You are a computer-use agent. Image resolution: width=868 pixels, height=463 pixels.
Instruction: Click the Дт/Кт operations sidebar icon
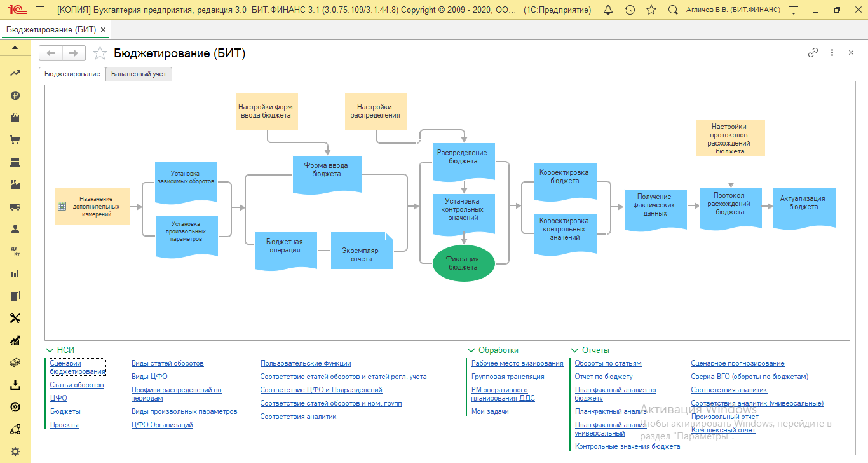(x=15, y=251)
